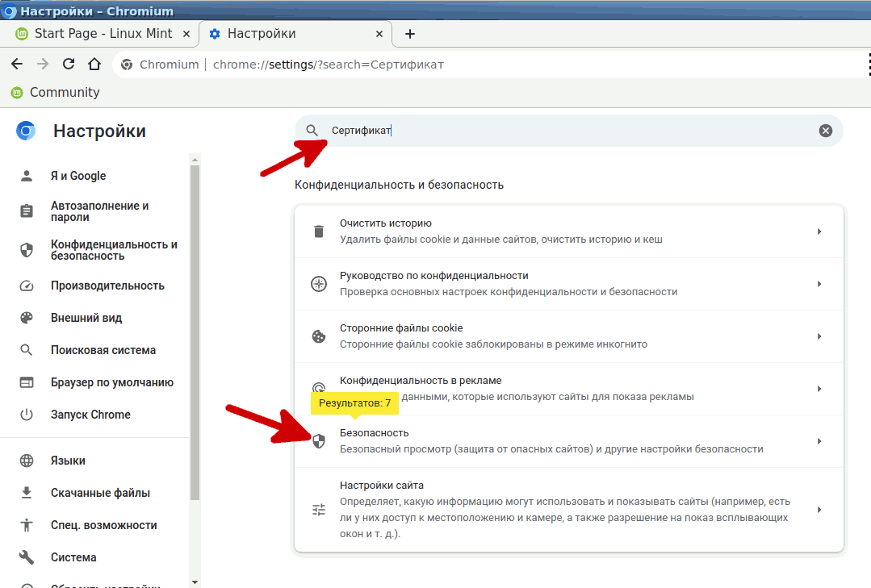The width and height of the screenshot is (871, 588).
Task: Click the settings search field
Action: point(569,131)
